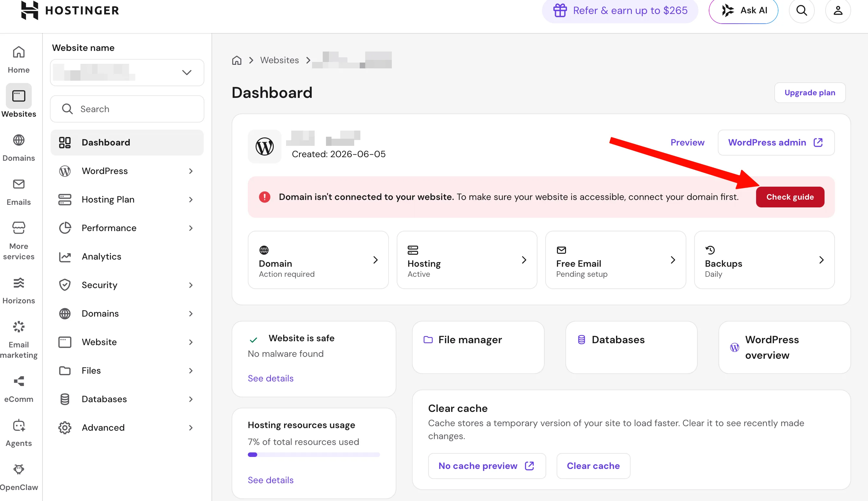The height and width of the screenshot is (501, 868).
Task: Click the Check guide button
Action: tap(790, 197)
